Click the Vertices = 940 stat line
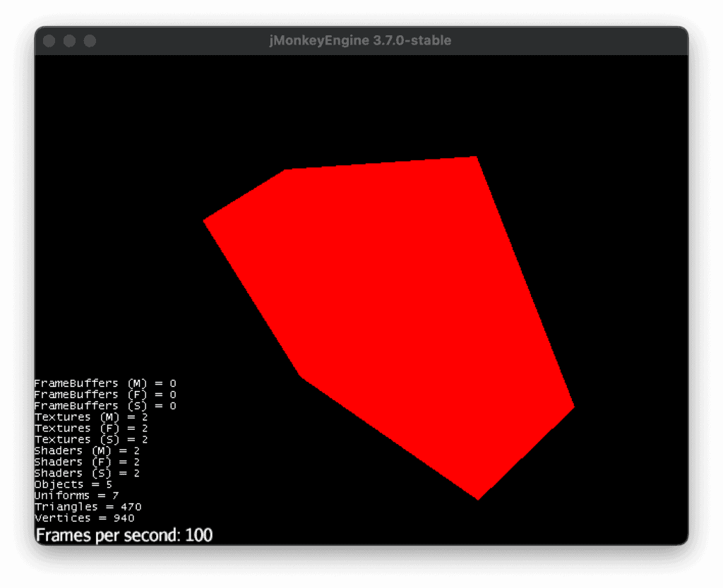 pyautogui.click(x=85, y=518)
